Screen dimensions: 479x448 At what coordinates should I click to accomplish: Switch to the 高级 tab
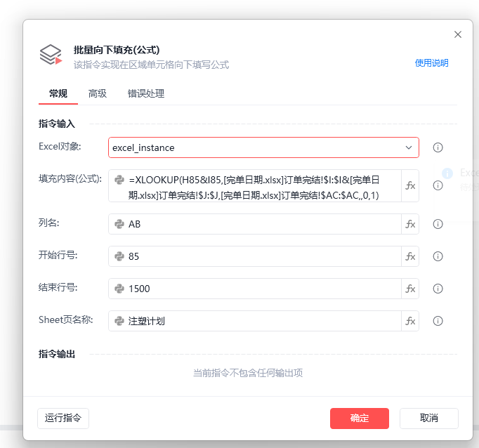98,93
